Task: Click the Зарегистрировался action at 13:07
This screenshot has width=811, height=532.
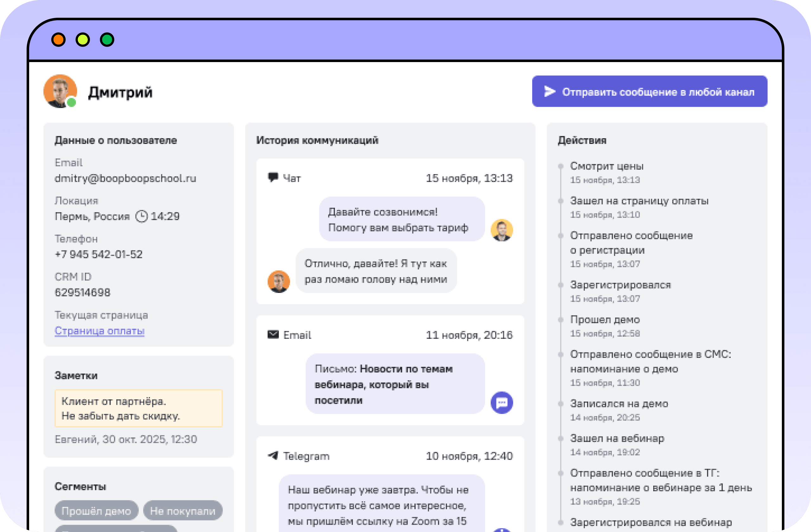Action: [x=621, y=291]
